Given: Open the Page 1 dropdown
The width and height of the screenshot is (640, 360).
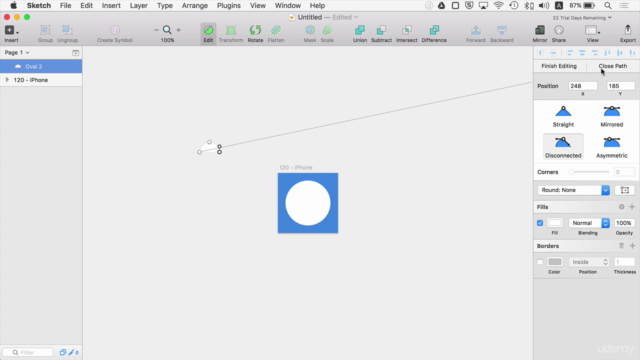Looking at the screenshot, I should pos(17,53).
